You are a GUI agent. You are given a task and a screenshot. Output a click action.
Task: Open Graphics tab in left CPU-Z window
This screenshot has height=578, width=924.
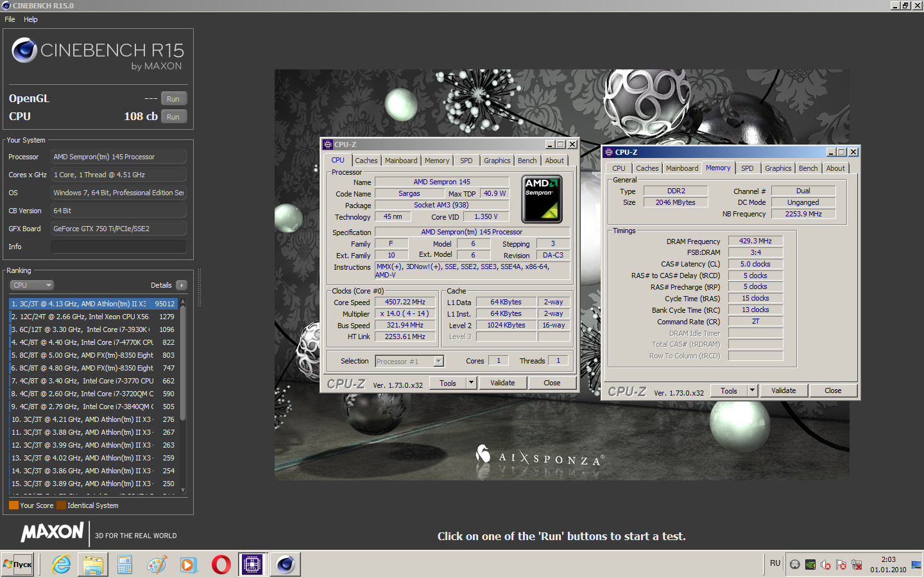coord(497,161)
